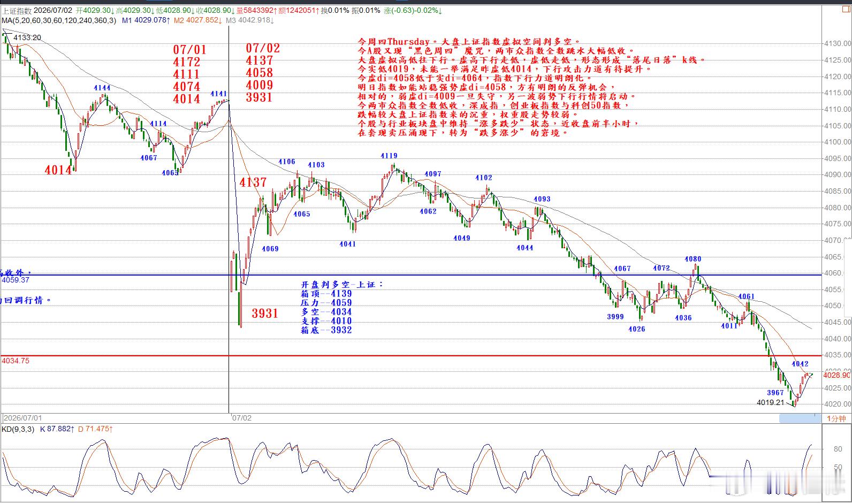Click the blue 4036 trough label
Screen dimensions: 852x504
coord(683,318)
